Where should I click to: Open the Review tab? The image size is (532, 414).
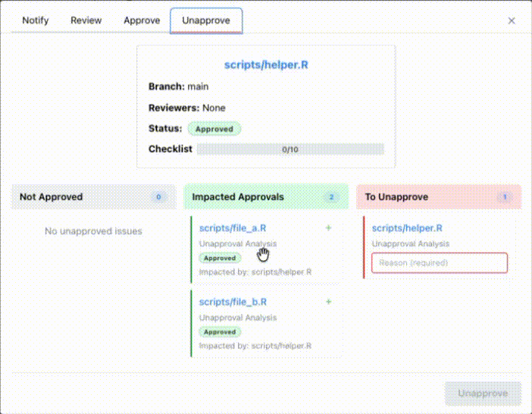click(86, 20)
